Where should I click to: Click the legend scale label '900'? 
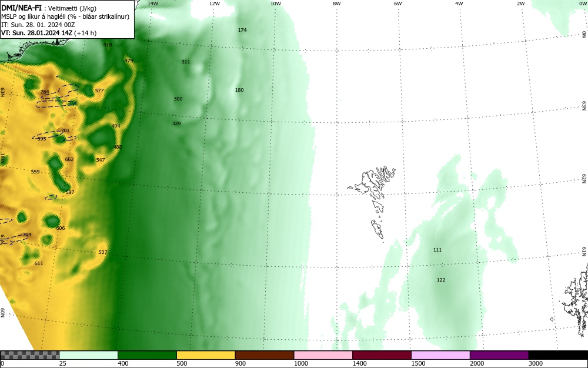tap(240, 363)
